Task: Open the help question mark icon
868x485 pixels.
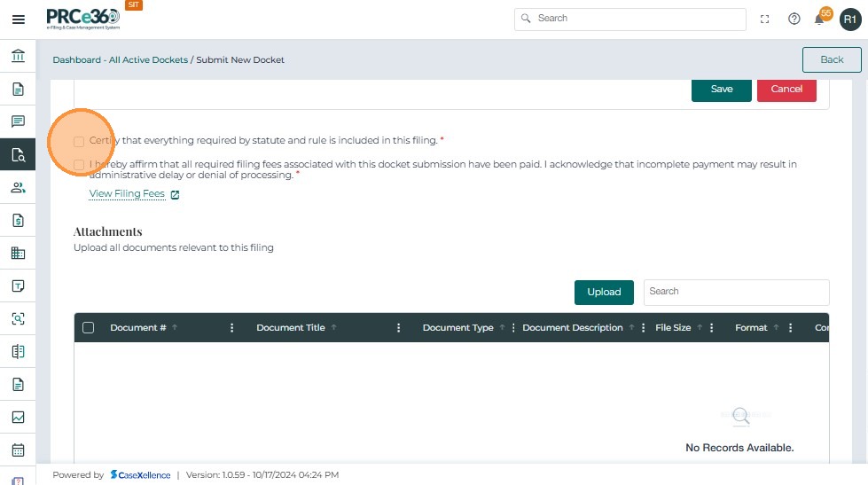Action: click(x=794, y=20)
